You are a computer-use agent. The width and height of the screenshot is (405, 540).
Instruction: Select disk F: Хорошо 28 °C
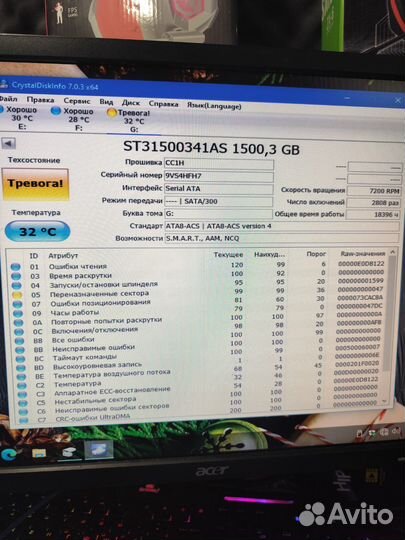point(73,120)
